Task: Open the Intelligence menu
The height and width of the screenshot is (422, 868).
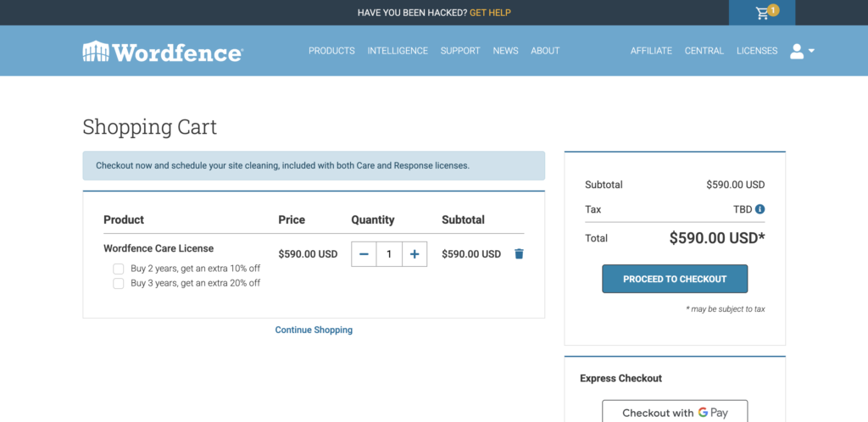Action: tap(398, 51)
